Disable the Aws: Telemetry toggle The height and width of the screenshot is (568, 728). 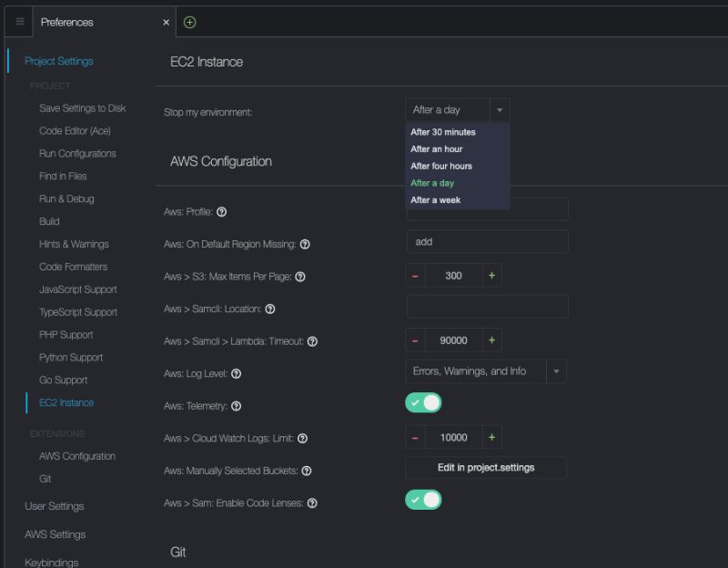(x=423, y=401)
